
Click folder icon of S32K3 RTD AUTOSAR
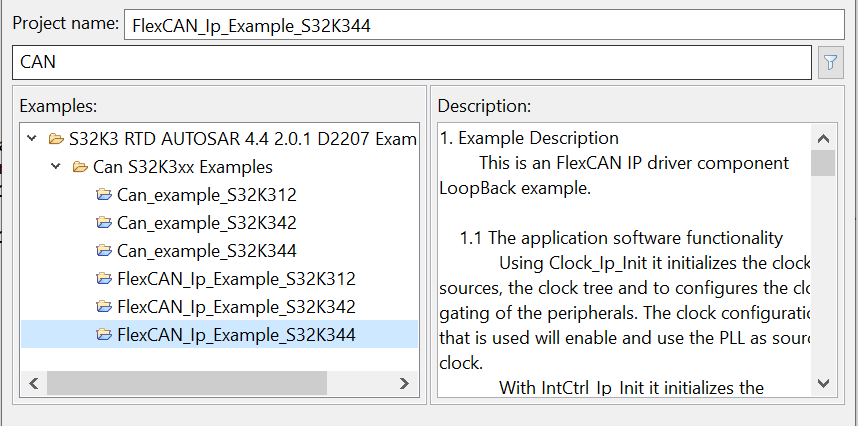56,139
